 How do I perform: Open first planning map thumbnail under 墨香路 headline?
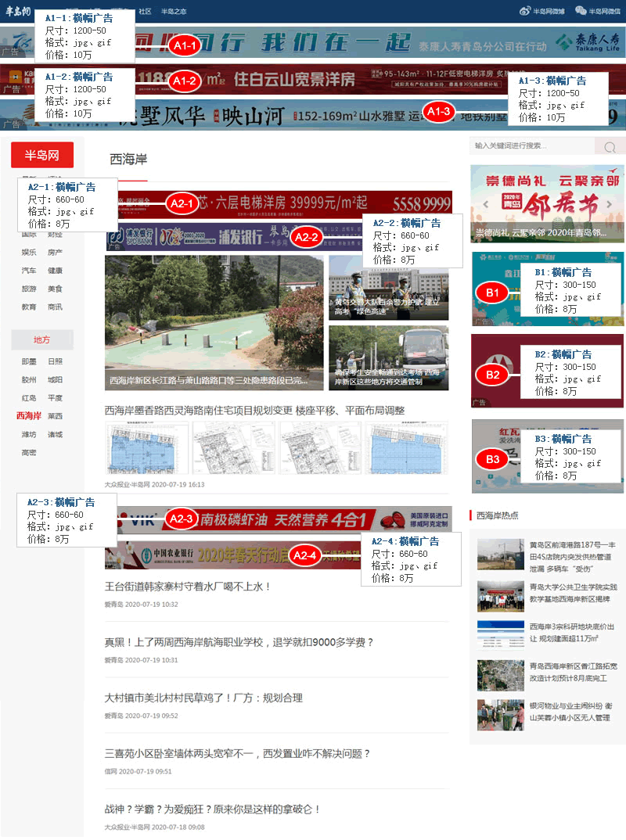[x=147, y=448]
